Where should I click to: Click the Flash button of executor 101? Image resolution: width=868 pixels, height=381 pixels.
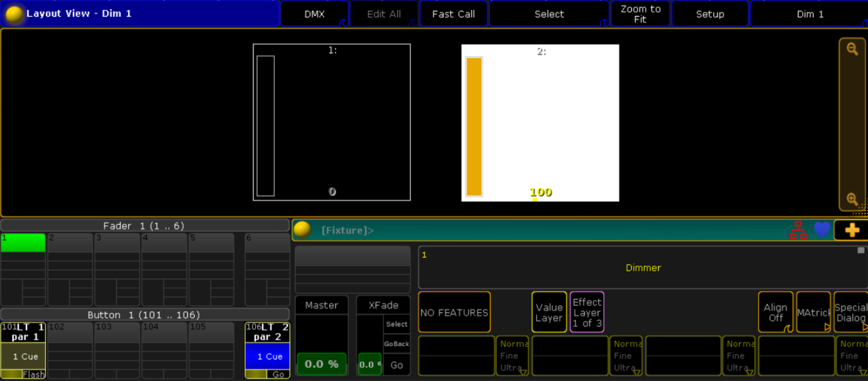34,374
